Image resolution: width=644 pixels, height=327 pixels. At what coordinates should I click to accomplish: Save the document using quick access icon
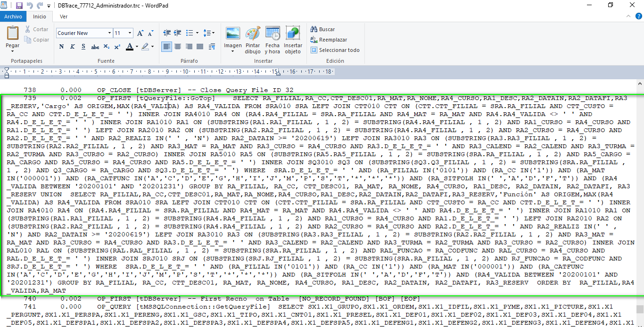(x=19, y=5)
